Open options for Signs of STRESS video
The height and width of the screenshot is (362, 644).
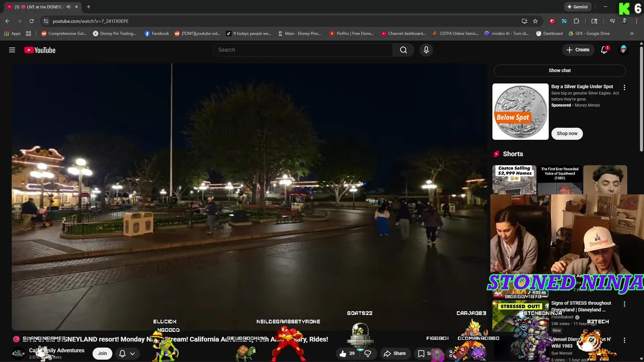624,304
